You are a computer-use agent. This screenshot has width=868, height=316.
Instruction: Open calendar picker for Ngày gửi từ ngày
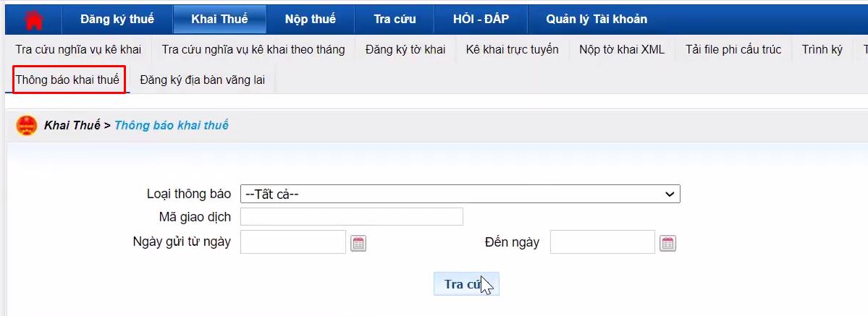(x=359, y=243)
